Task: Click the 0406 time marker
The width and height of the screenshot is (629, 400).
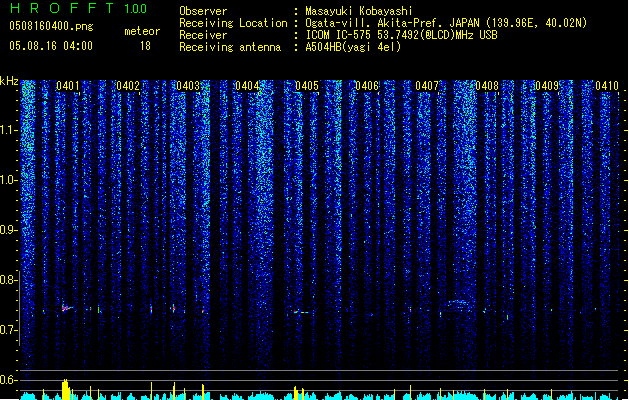Action: pos(367,85)
